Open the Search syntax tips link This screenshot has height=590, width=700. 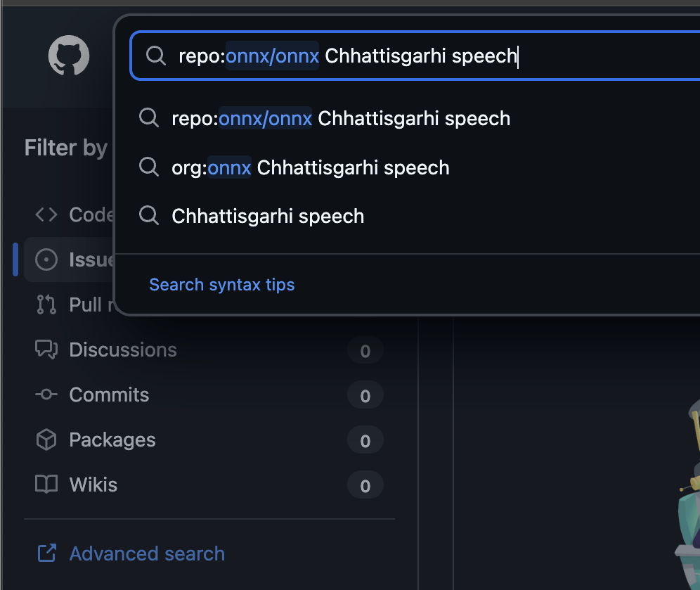(x=222, y=285)
